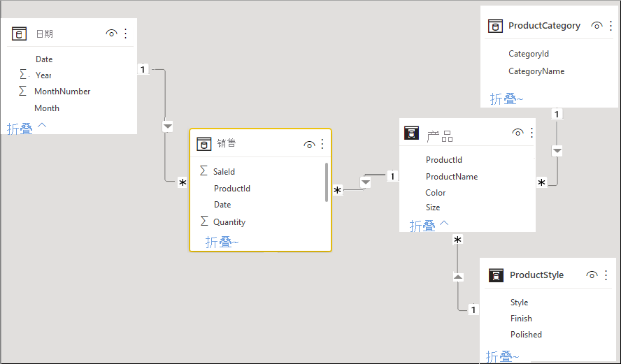Open more options for ProductStyle table
Screen dimensions: 621x364
(x=606, y=275)
